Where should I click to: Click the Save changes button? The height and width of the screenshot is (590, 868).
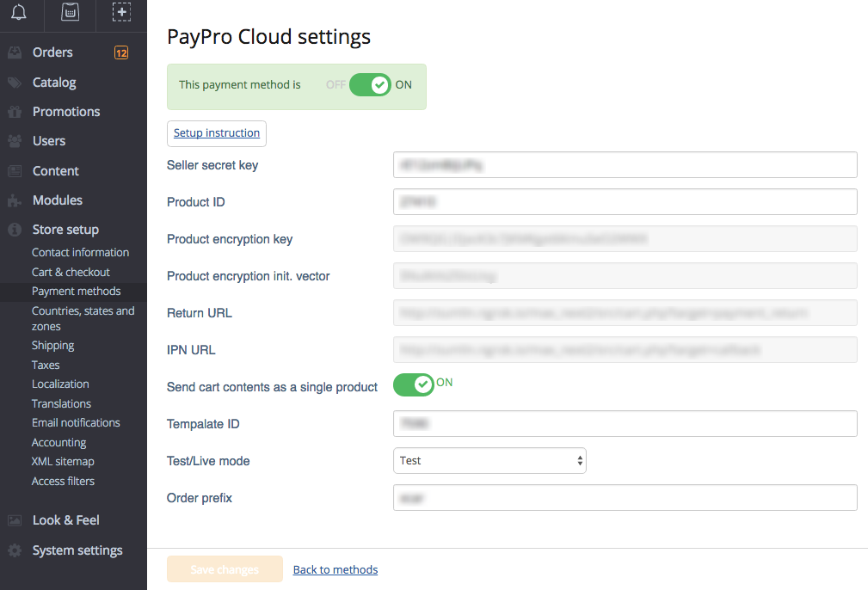(x=225, y=569)
